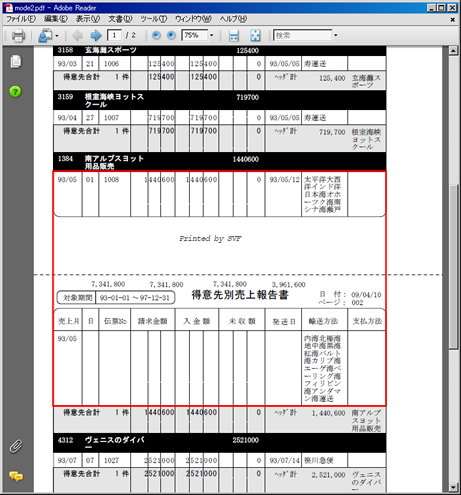Open the collaboration binoculars icon

click(x=45, y=35)
